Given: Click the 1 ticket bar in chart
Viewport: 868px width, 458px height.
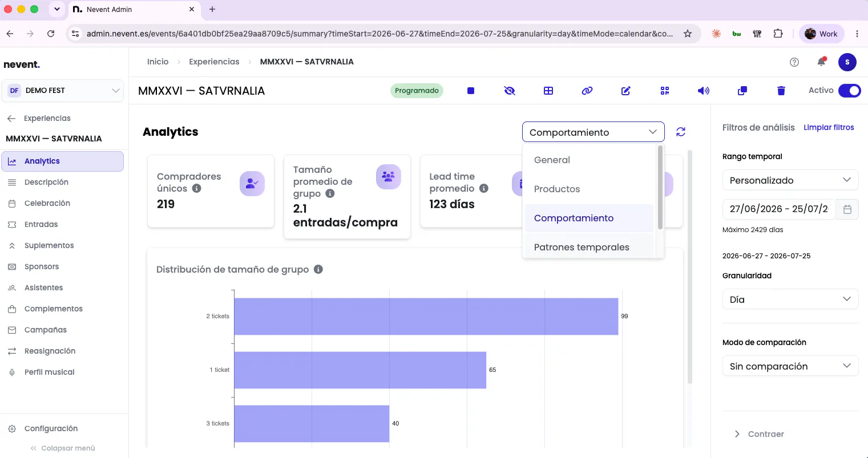Looking at the screenshot, I should click(x=360, y=370).
